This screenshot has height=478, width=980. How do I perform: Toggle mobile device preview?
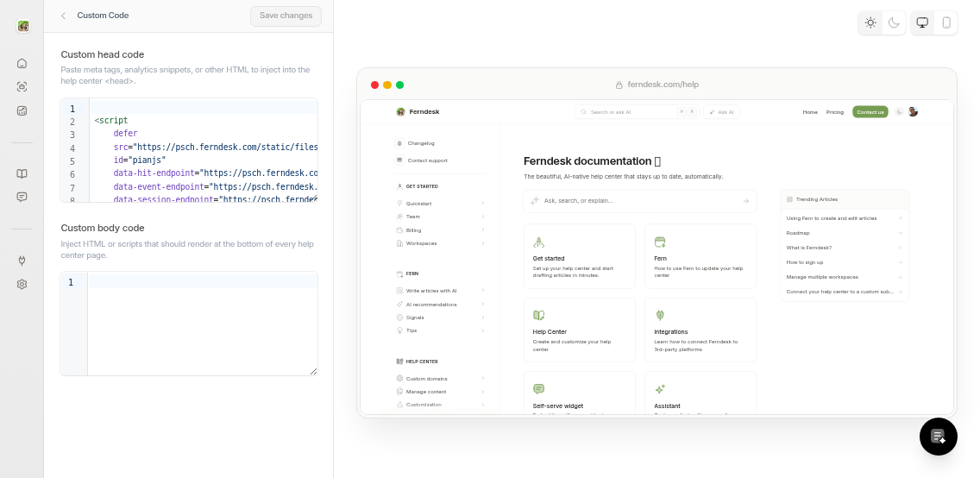[946, 23]
